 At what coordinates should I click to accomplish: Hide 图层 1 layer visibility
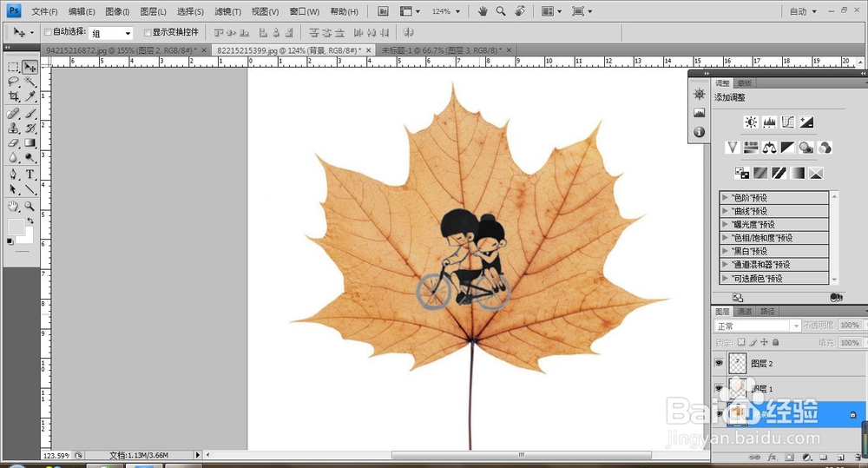click(719, 388)
